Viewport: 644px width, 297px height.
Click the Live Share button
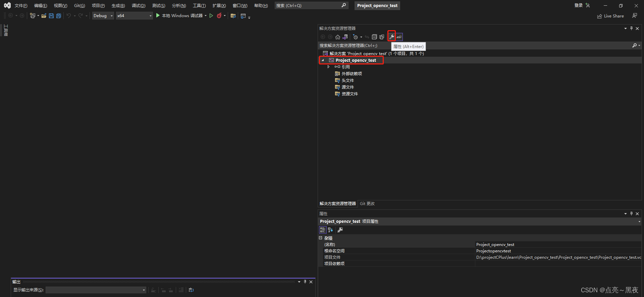[610, 16]
